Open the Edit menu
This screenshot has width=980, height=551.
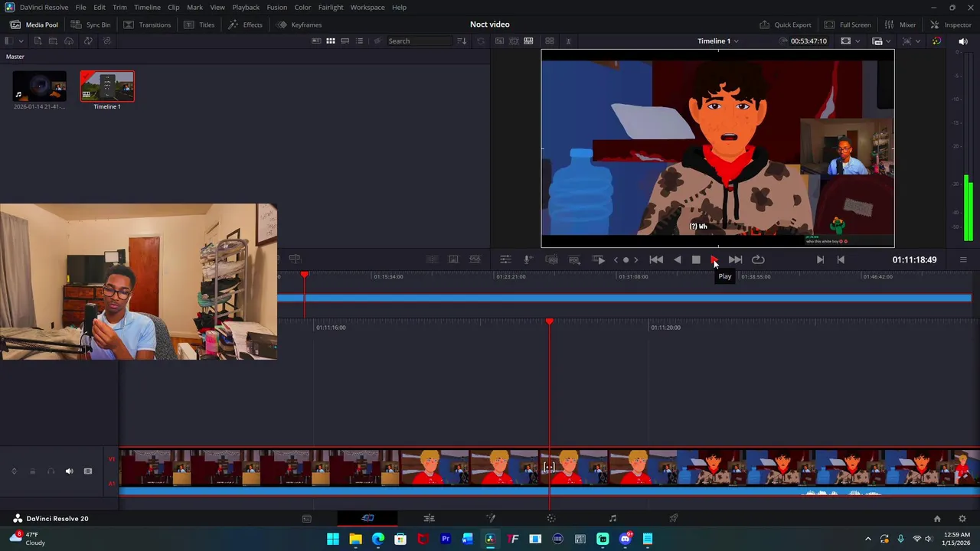(100, 7)
